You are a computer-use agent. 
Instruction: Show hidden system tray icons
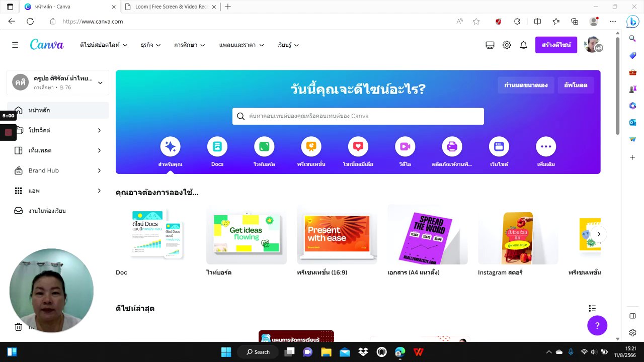pos(548,352)
